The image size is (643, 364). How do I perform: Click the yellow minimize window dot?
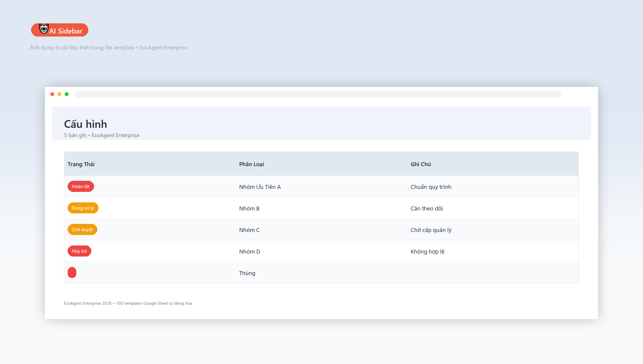click(59, 94)
